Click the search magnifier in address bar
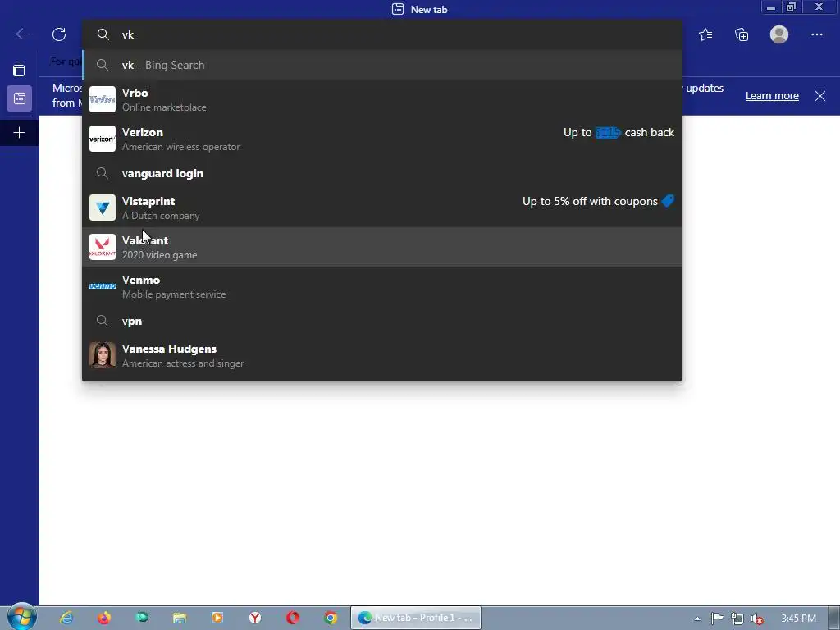This screenshot has height=630, width=840. pos(103,34)
